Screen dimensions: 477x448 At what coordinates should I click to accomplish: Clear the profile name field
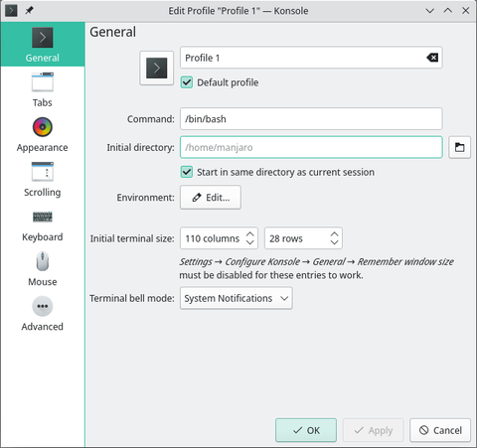432,58
